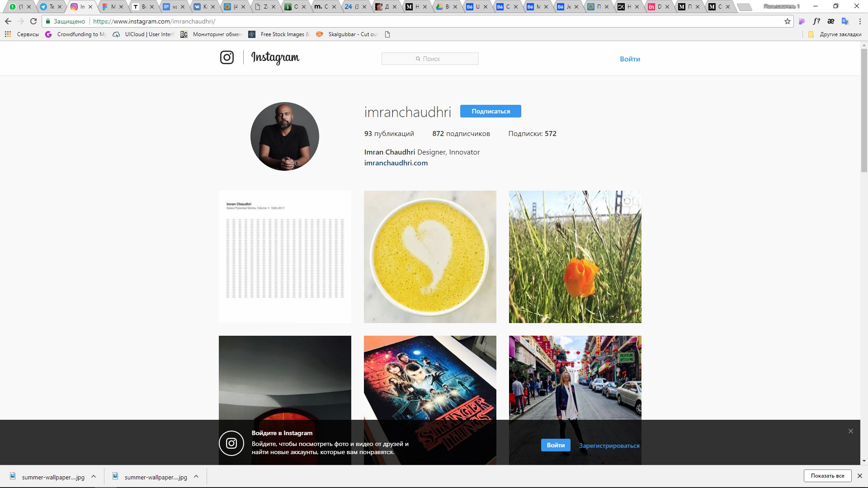The image size is (868, 488).
Task: Close the Instagram tab
Action: click(90, 7)
